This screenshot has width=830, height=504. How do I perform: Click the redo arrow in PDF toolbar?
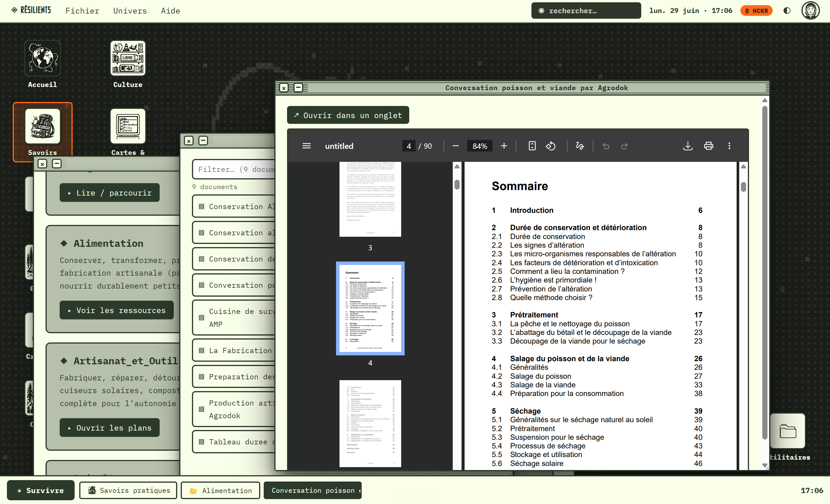tap(624, 146)
